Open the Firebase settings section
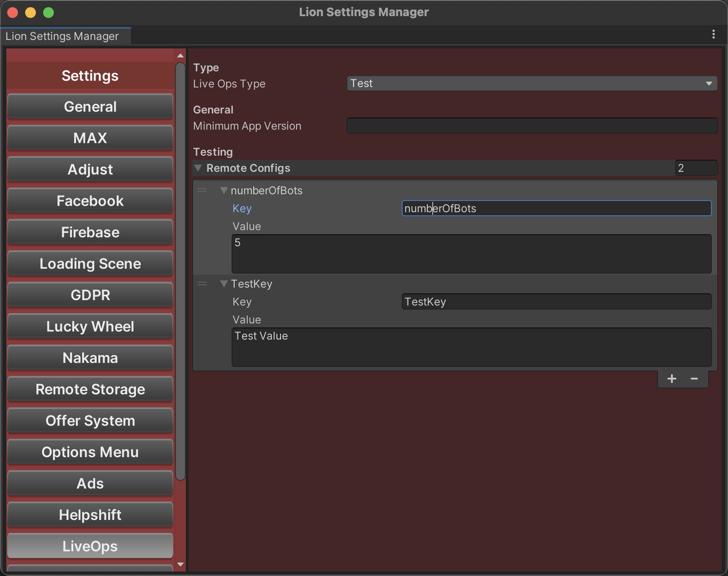 click(x=90, y=232)
